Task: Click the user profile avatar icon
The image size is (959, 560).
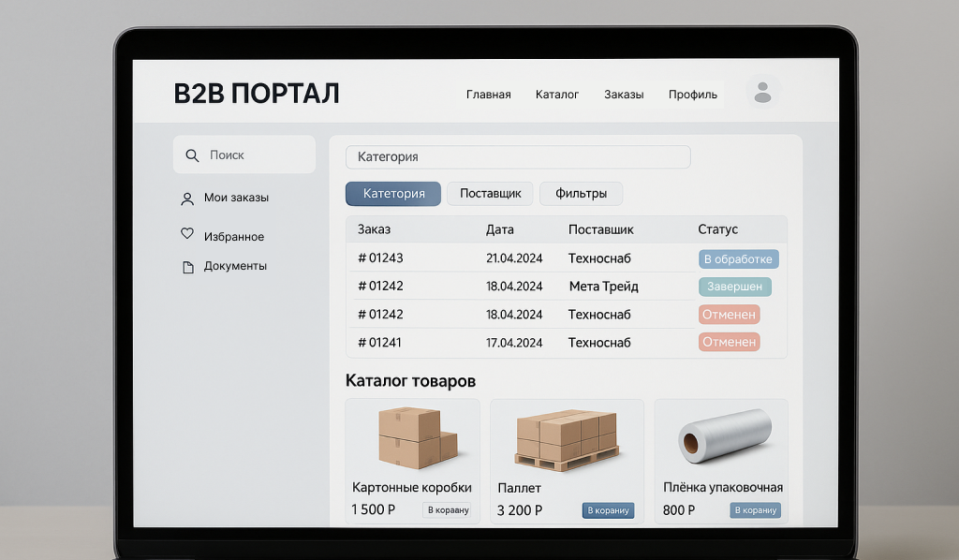Action: pyautogui.click(x=762, y=92)
